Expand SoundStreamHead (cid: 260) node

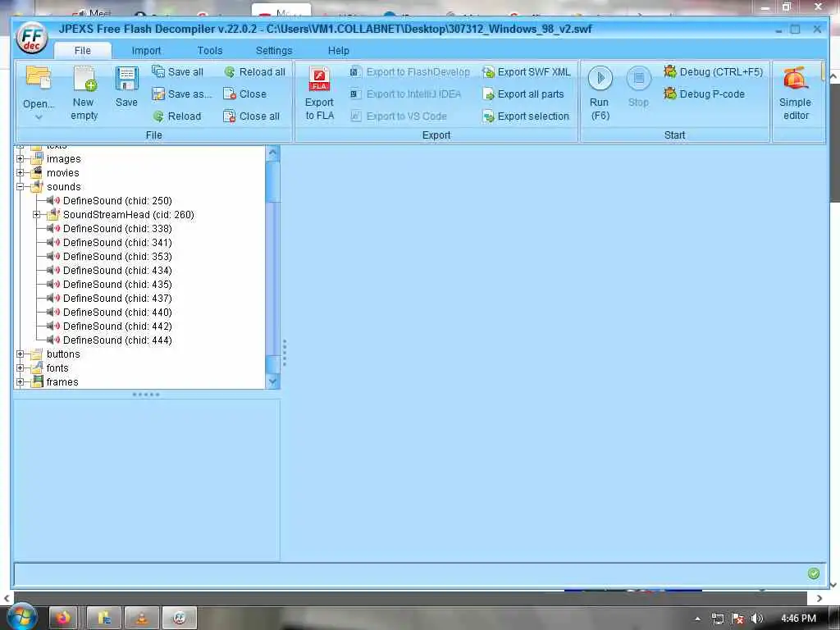pyautogui.click(x=36, y=215)
